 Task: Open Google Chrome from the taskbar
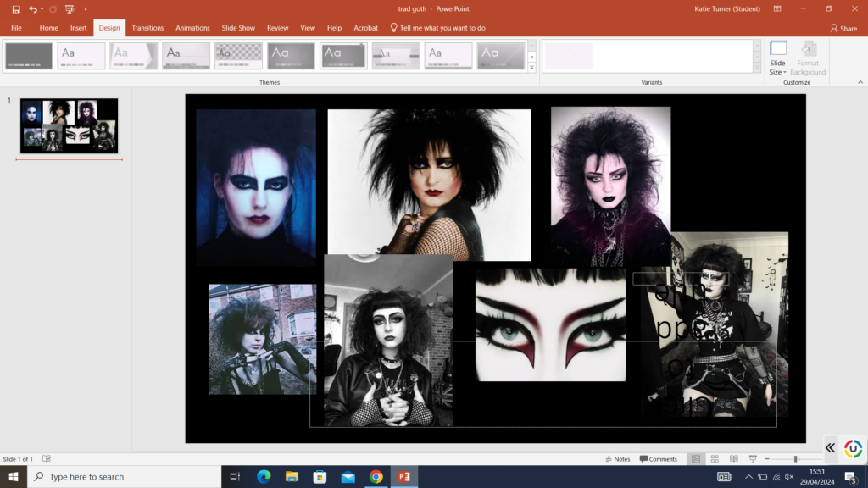coord(376,477)
